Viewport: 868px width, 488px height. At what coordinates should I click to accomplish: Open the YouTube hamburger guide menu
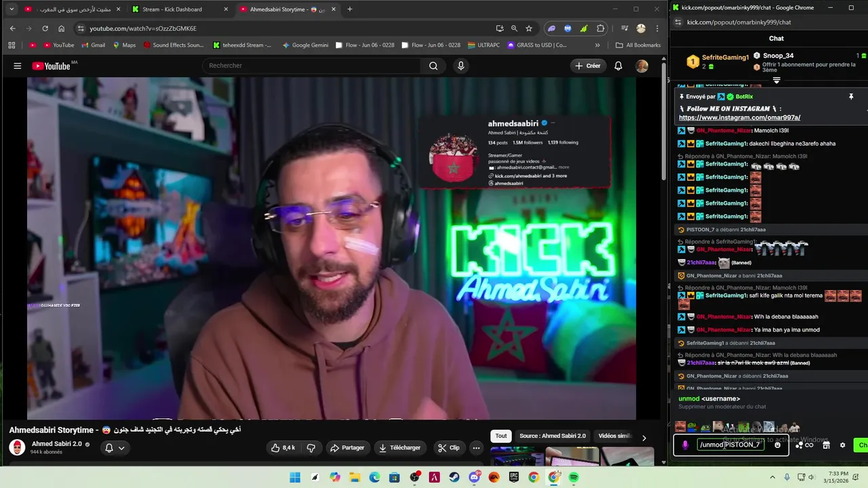coord(18,66)
